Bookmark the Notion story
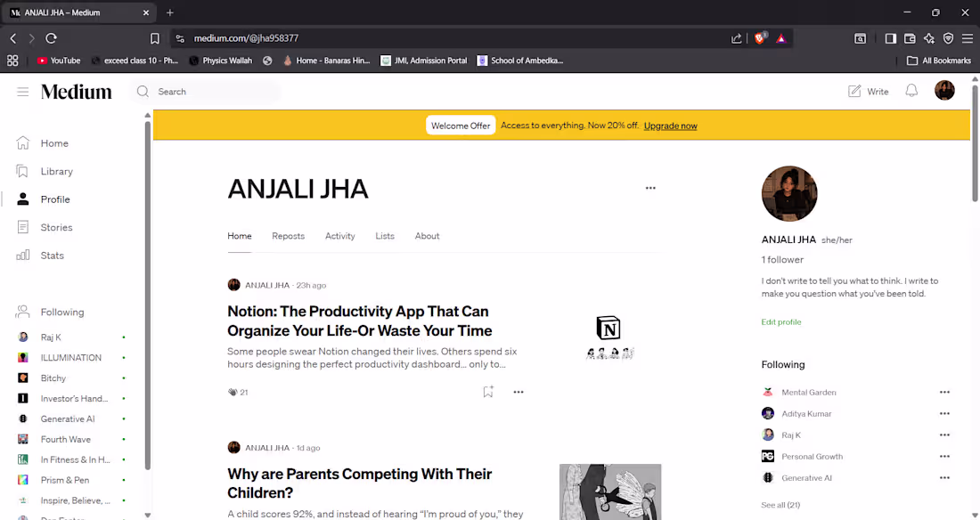This screenshot has height=520, width=980. 488,392
